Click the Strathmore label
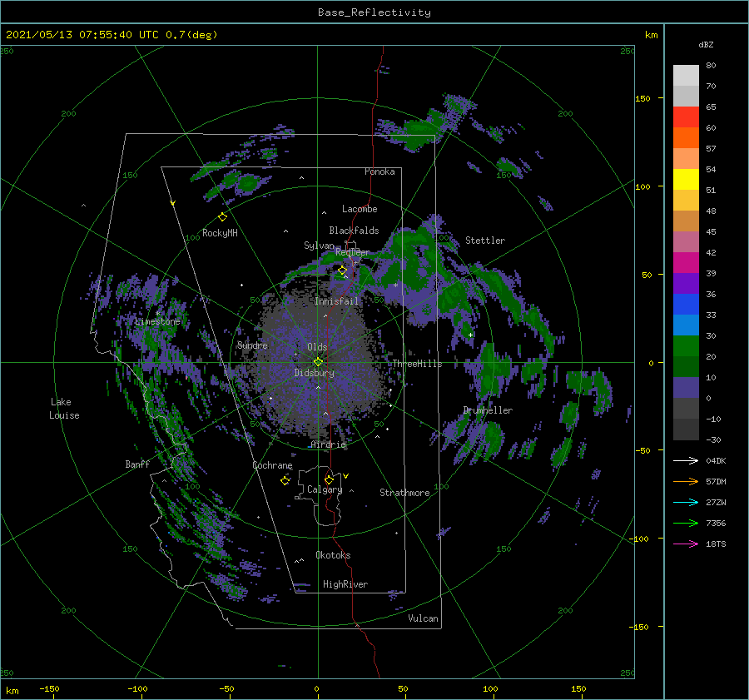Screen dimensions: 749x700 (x=404, y=493)
